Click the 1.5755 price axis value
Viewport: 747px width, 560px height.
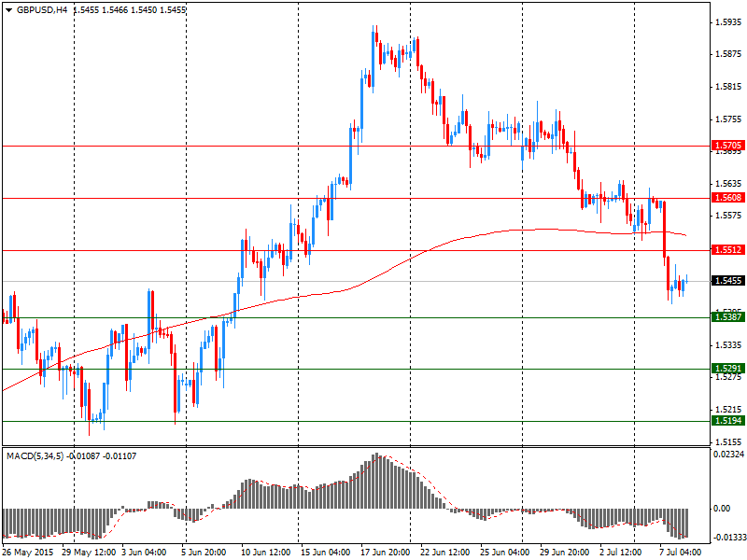click(x=729, y=119)
